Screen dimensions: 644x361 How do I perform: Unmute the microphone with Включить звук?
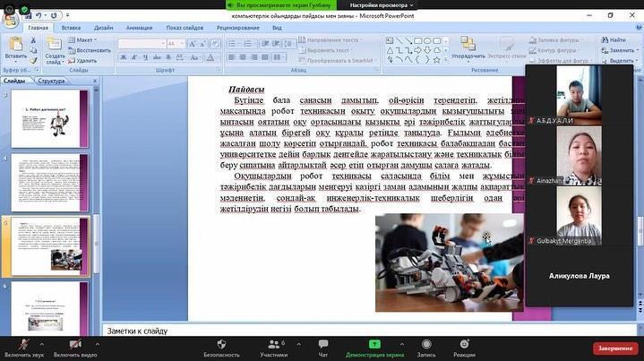22,347
